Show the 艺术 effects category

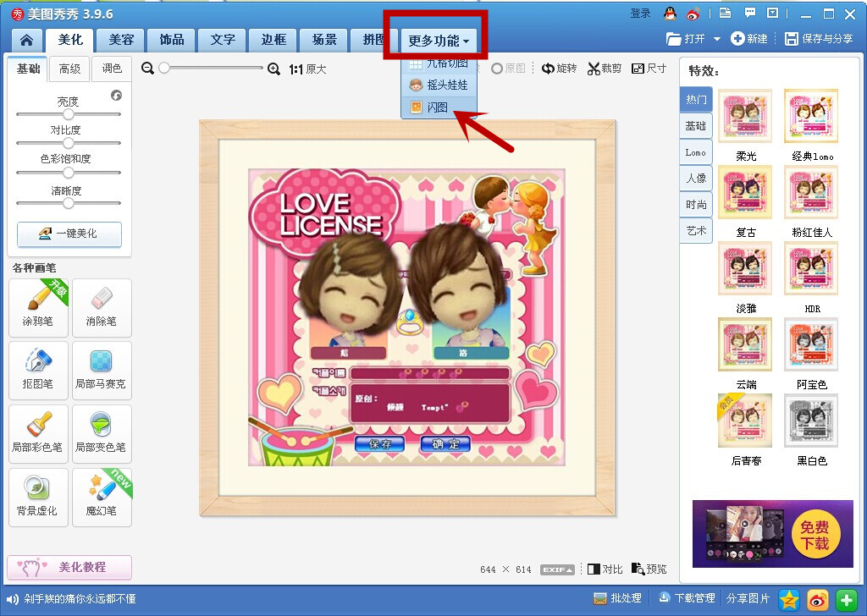[696, 230]
